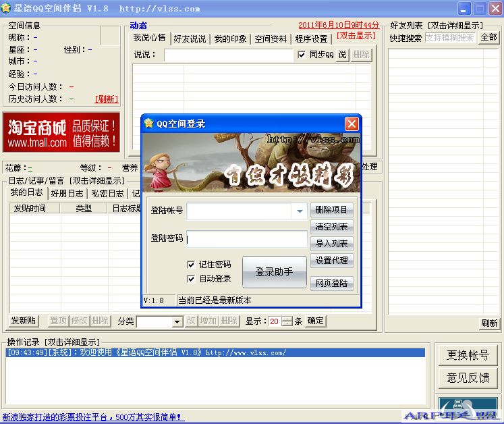Click the V:1.8 version status cell
Viewport: 504px width, 424px height.
[x=159, y=300]
